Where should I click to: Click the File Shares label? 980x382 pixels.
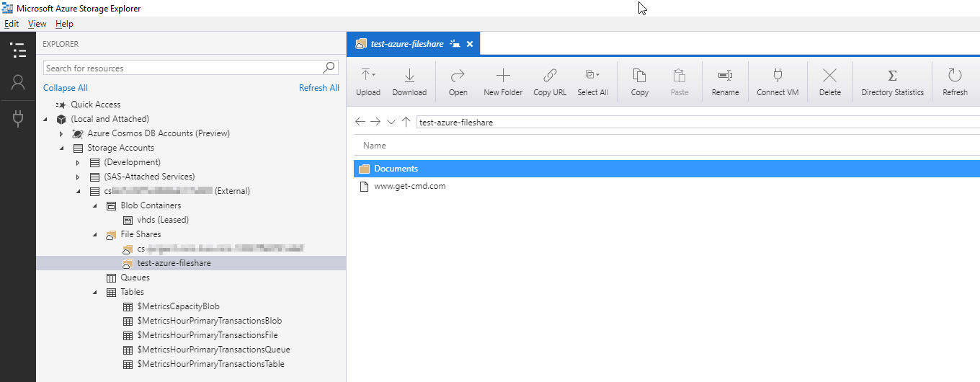click(x=141, y=234)
